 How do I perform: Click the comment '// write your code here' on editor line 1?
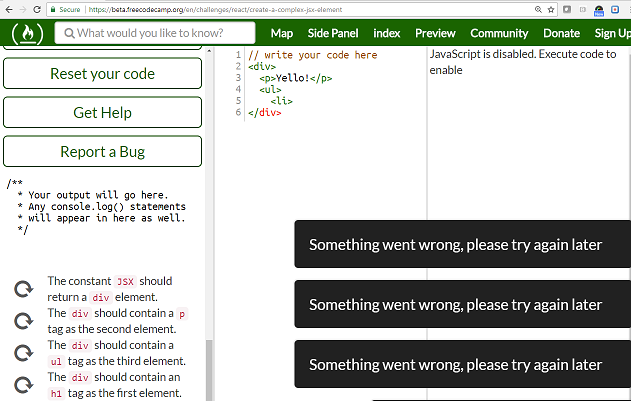[313, 55]
